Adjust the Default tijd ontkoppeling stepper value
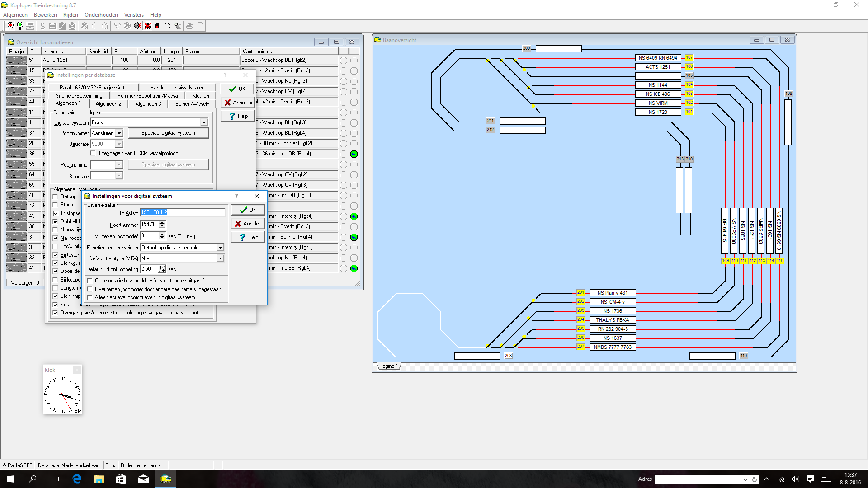 point(161,269)
